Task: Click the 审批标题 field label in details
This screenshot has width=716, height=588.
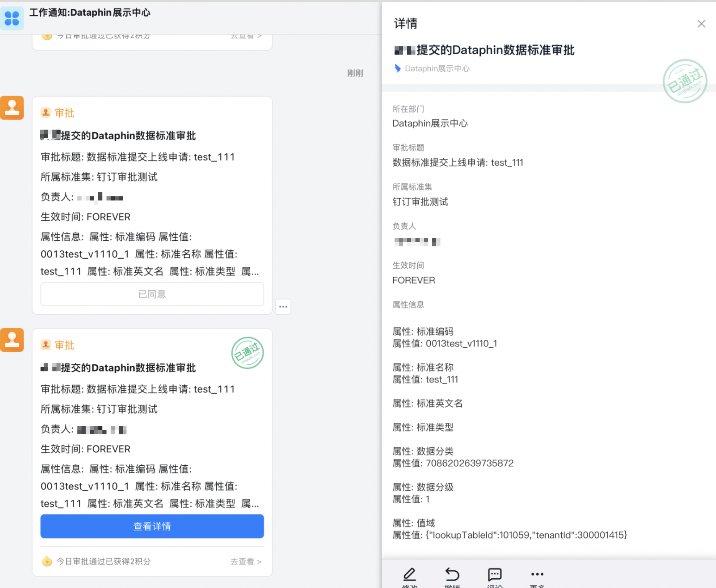Action: (408, 148)
